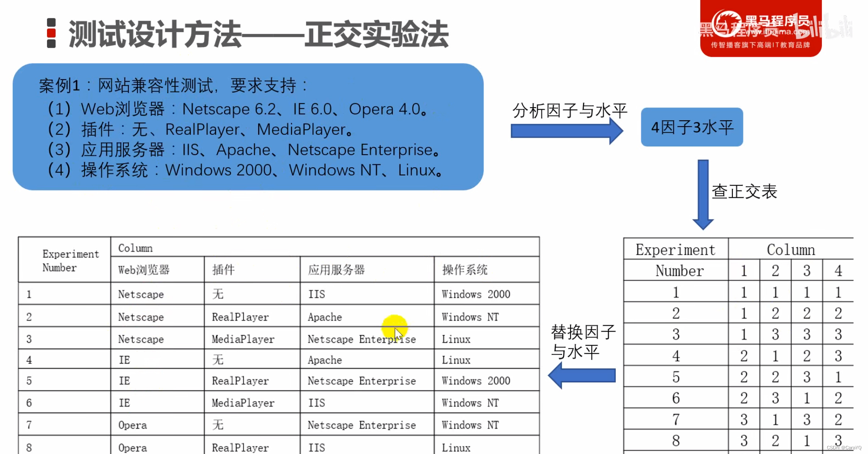The height and width of the screenshot is (454, 868).
Task: Select IIS cell in experiment row 1
Action: tap(367, 294)
